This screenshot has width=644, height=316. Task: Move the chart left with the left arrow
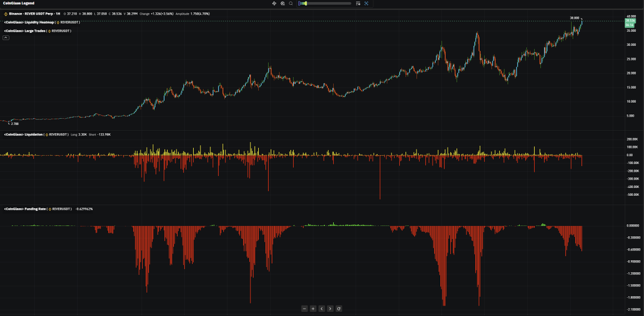point(321,308)
